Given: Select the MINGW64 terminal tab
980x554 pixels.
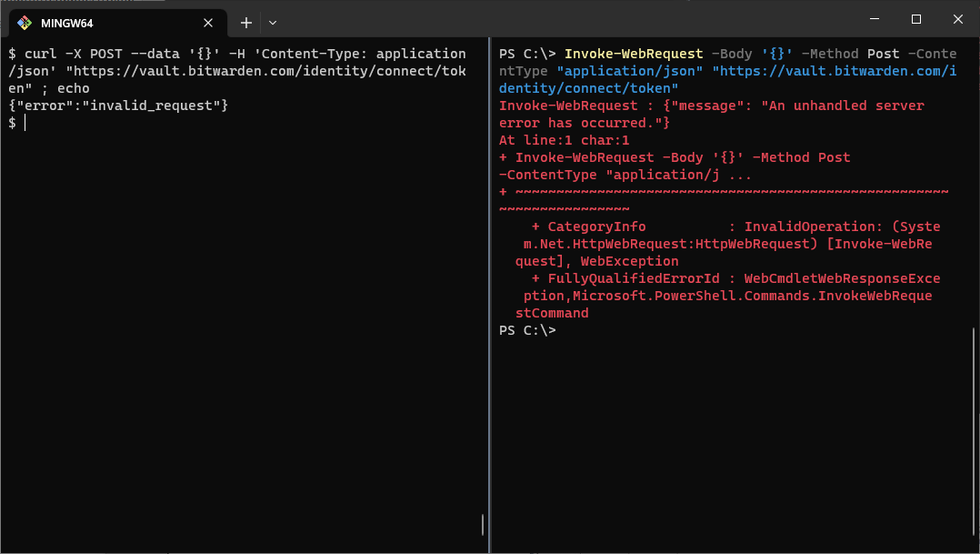Looking at the screenshot, I should [x=117, y=23].
